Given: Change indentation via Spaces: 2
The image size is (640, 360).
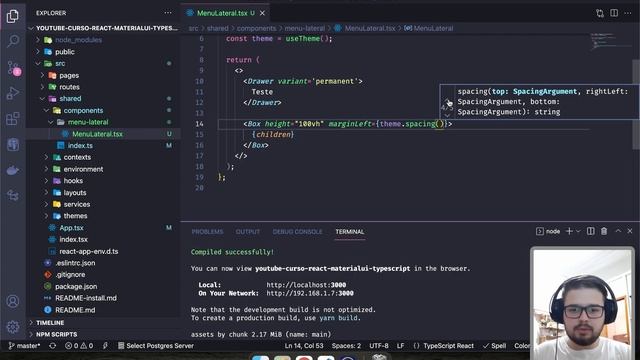Looking at the screenshot, I should [346, 346].
